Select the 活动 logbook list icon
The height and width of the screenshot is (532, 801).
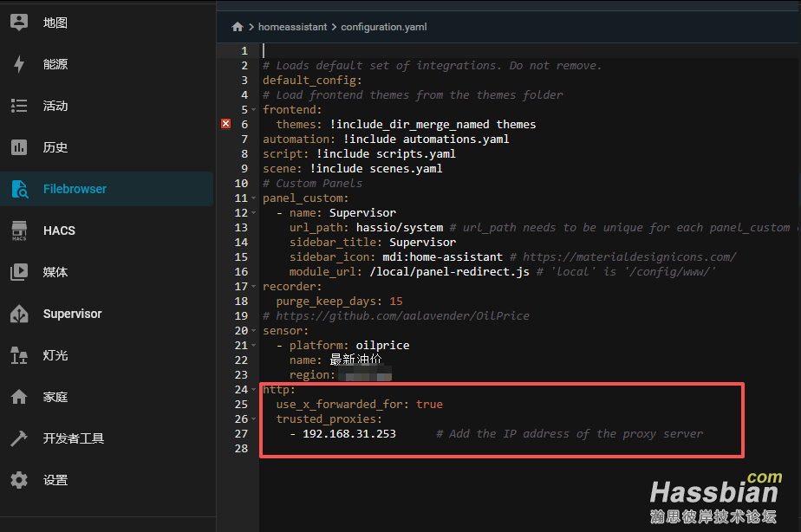19,106
